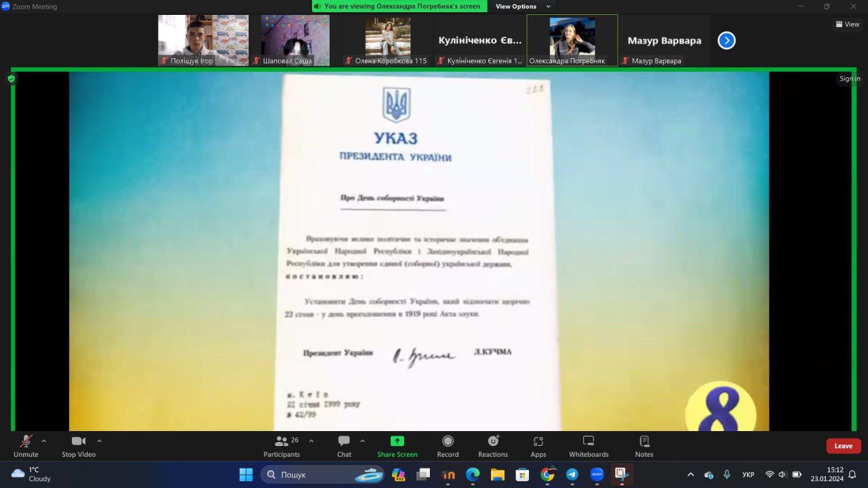The image size is (868, 488).
Task: Open Whiteboards
Action: tap(589, 447)
